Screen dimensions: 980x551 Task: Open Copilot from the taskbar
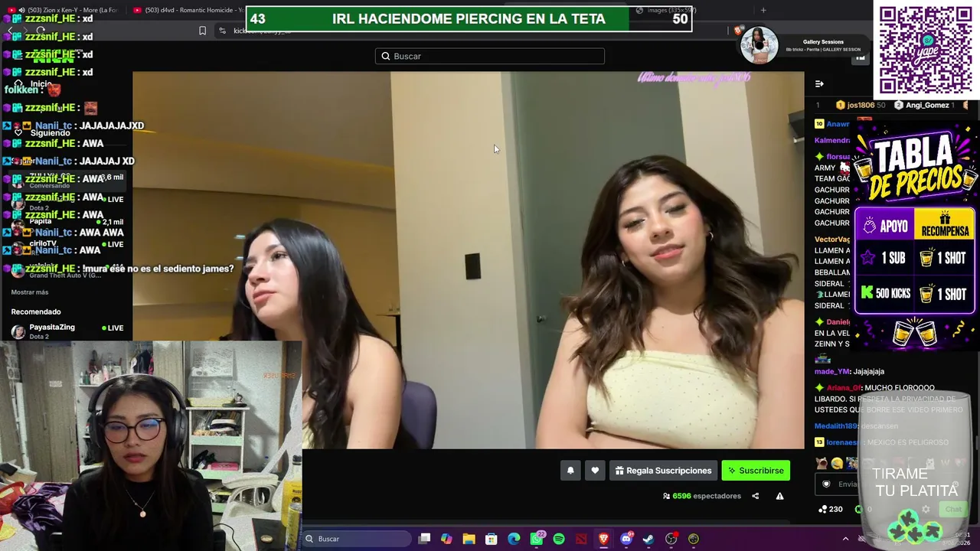(x=446, y=539)
